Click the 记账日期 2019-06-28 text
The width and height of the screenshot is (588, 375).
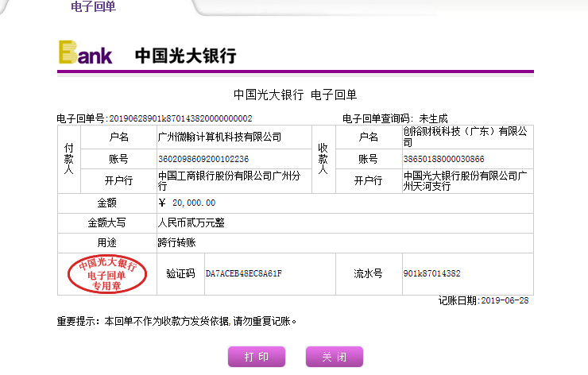click(483, 300)
